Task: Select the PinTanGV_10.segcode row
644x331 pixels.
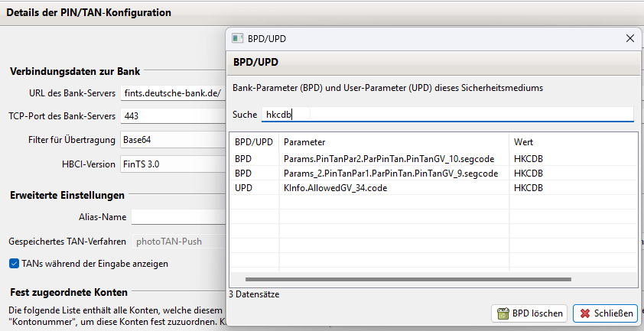Action: pos(391,159)
